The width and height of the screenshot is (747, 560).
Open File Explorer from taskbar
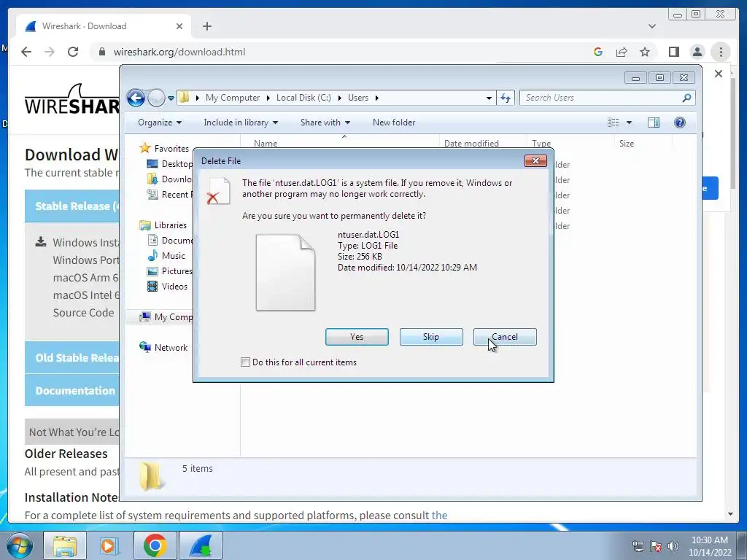point(65,545)
